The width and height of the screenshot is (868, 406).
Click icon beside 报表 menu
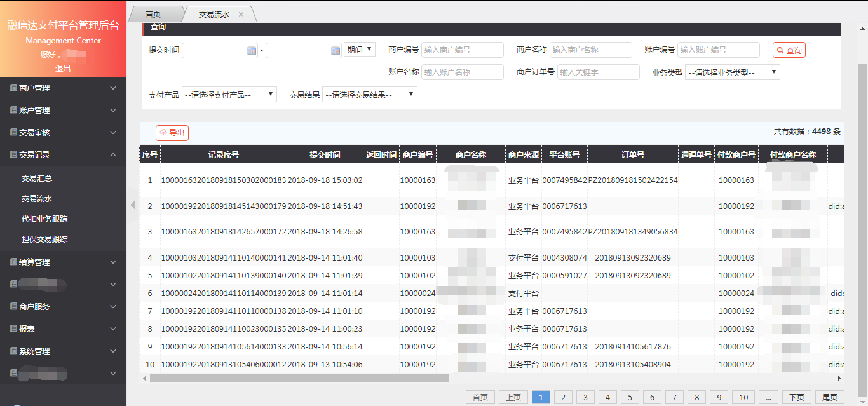(x=13, y=329)
